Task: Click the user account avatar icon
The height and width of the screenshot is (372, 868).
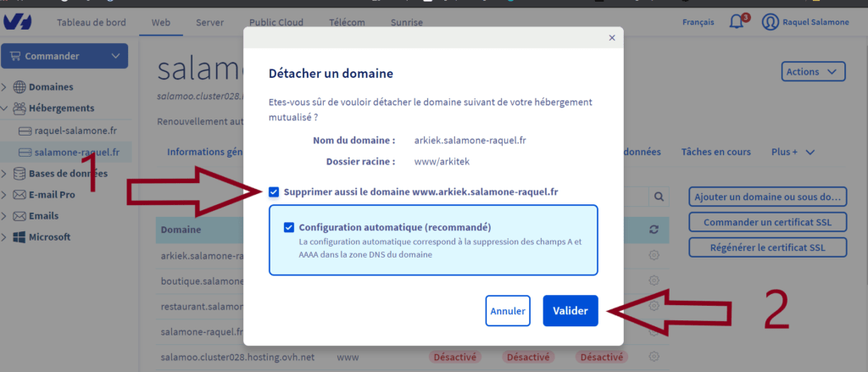Action: tap(770, 22)
